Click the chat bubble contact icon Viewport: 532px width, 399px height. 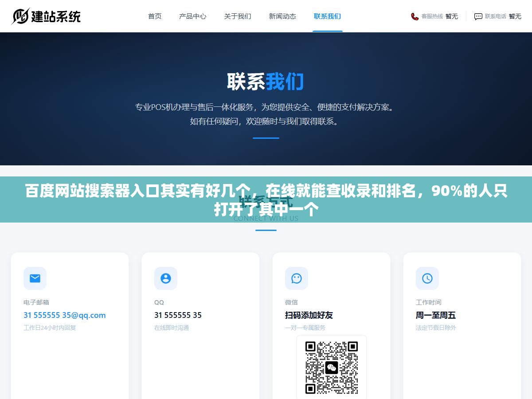coord(478,16)
